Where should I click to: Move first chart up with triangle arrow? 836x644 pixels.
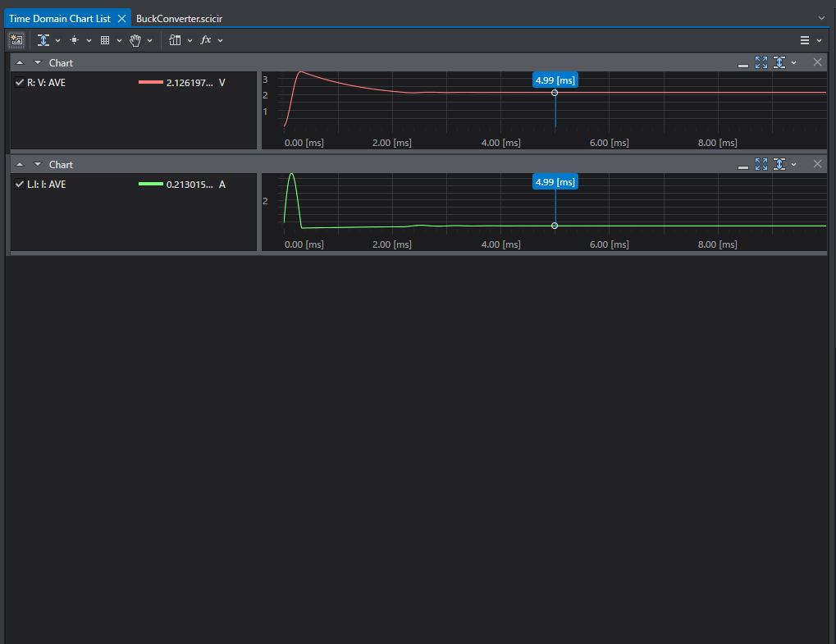(20, 62)
